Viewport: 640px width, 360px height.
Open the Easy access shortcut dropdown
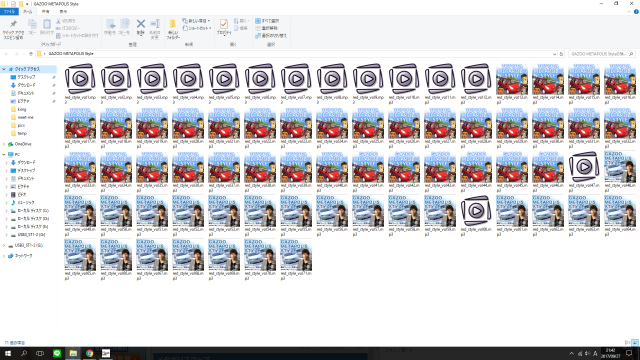click(197, 28)
